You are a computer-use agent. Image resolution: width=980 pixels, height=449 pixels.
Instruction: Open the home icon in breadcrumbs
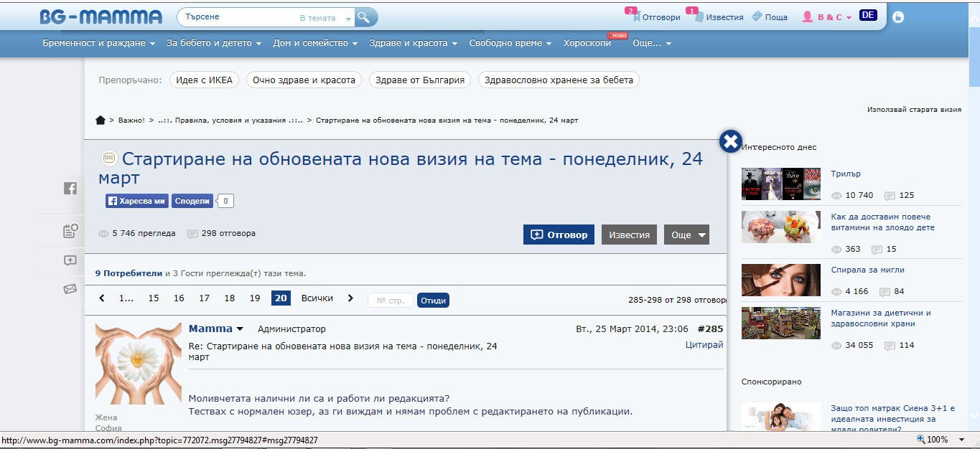[101, 120]
